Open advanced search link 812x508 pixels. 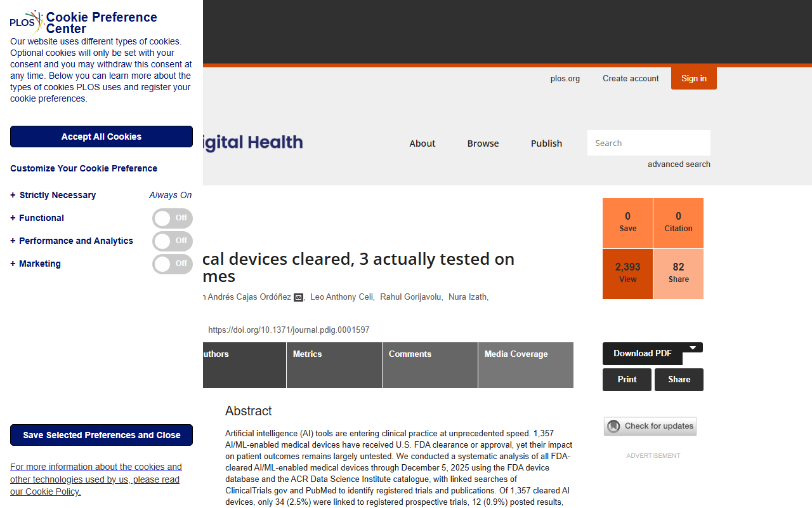[x=679, y=164]
